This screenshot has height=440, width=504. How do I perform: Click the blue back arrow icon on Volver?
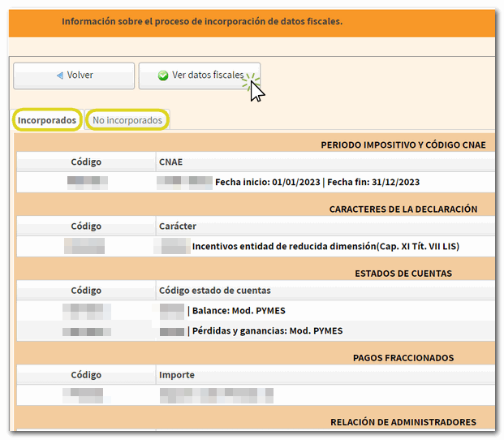pos(59,75)
